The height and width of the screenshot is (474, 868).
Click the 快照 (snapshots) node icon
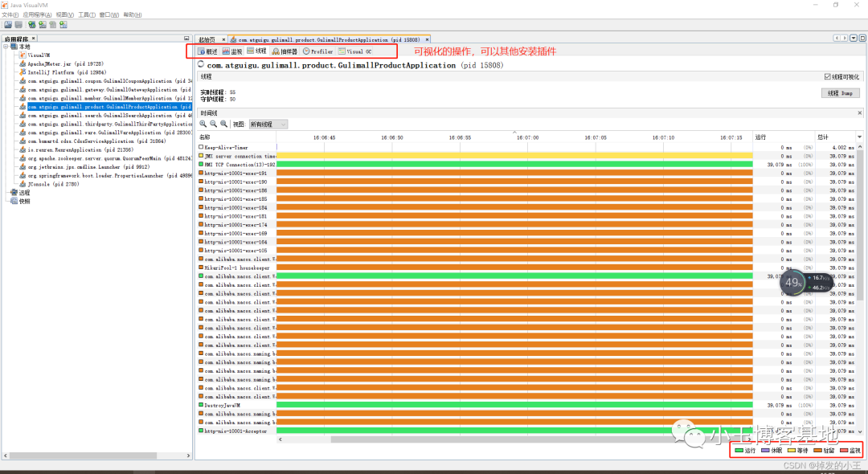[14, 202]
